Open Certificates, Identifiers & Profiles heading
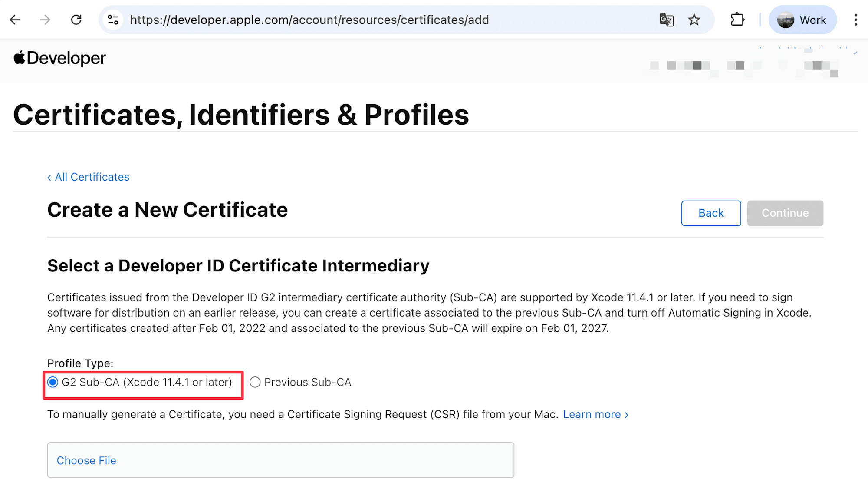The height and width of the screenshot is (502, 868). pyautogui.click(x=241, y=115)
